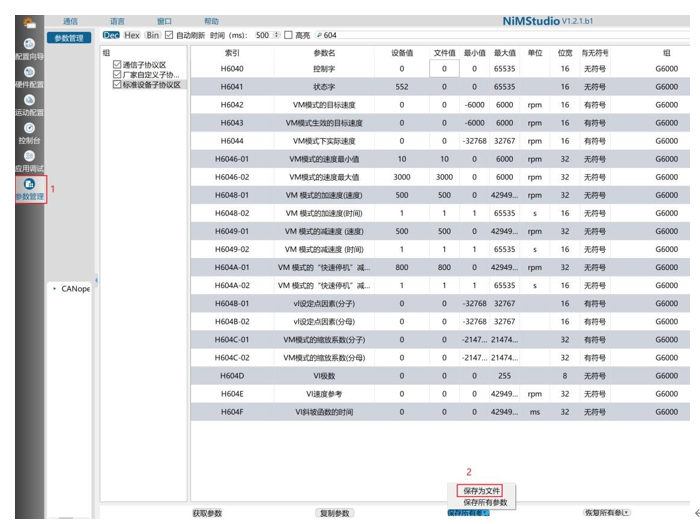
Task: Click the 复制参数 button
Action: tap(335, 513)
